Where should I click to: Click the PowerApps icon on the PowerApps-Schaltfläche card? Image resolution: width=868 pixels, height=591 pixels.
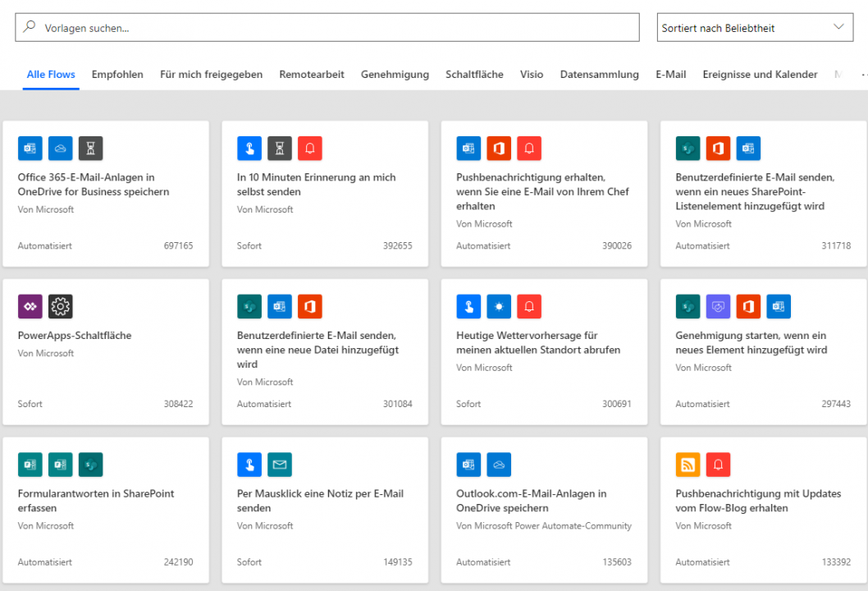tap(30, 307)
